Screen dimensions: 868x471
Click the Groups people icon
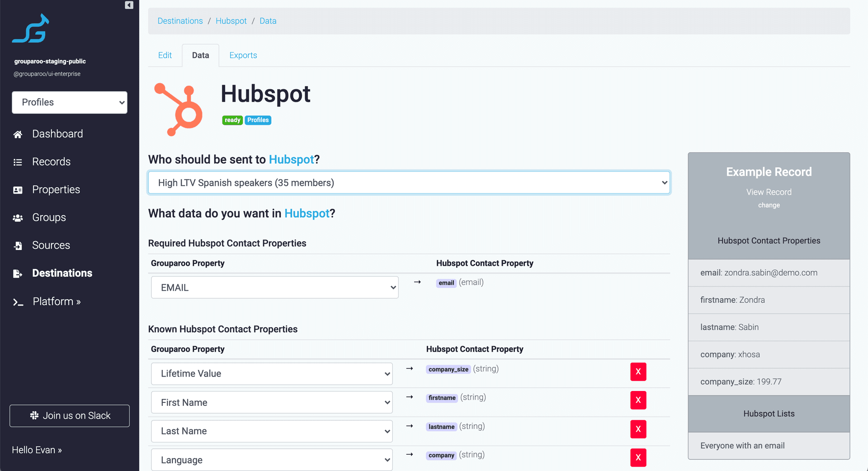(18, 218)
